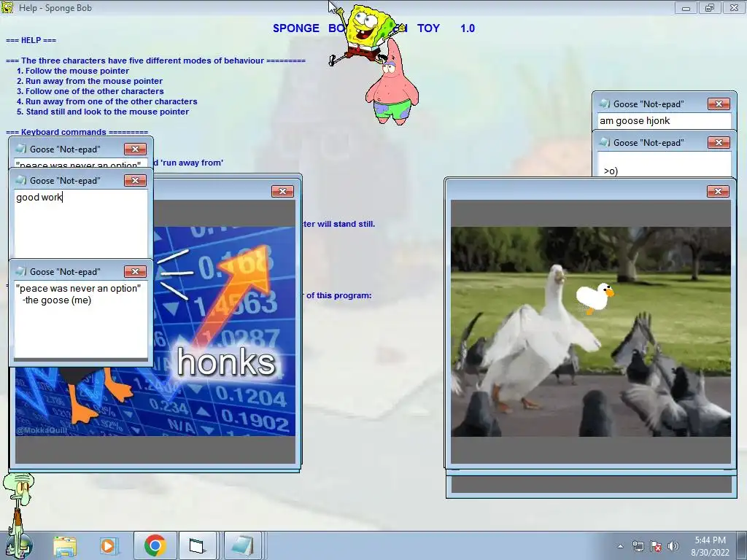Image resolution: width=747 pixels, height=560 pixels.
Task: Close the 'am goose hjonk' Not-epad window
Action: point(719,104)
